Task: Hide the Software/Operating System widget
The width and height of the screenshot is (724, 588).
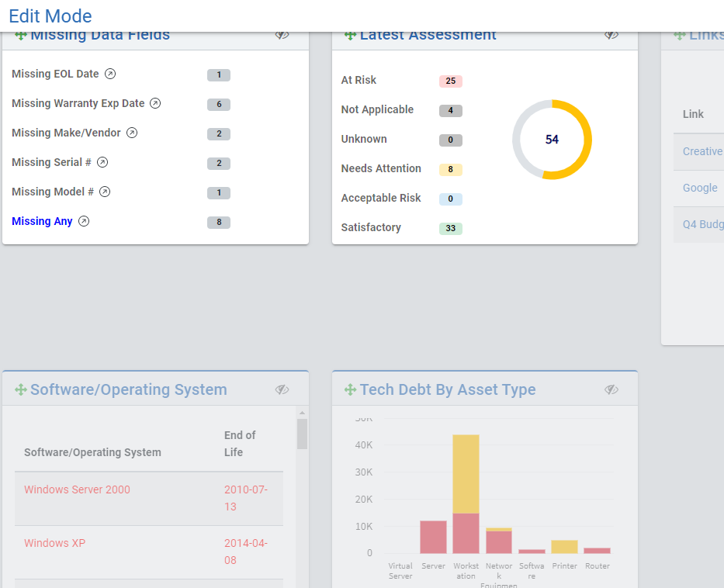Action: (282, 389)
